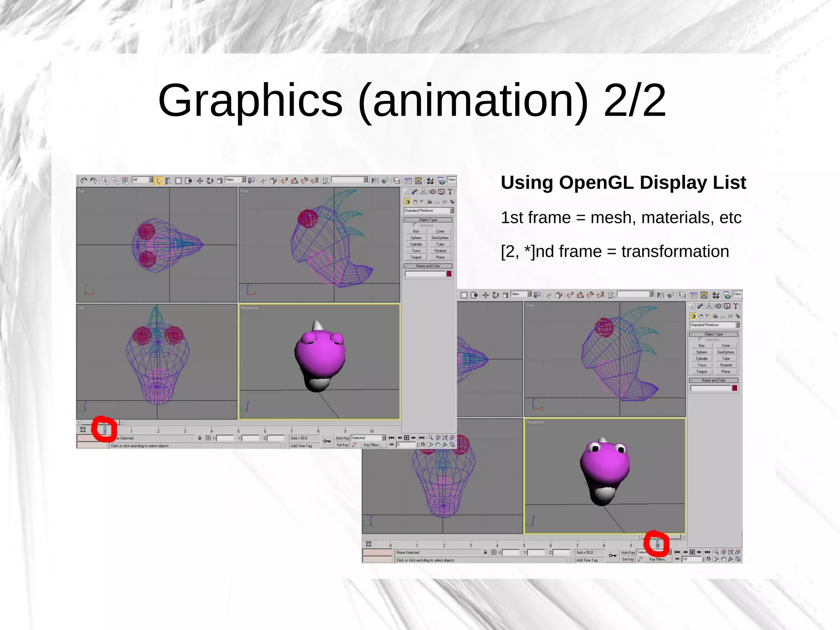Toggle Selection Lock padlock in upper-left window
840x630 pixels.
point(200,438)
